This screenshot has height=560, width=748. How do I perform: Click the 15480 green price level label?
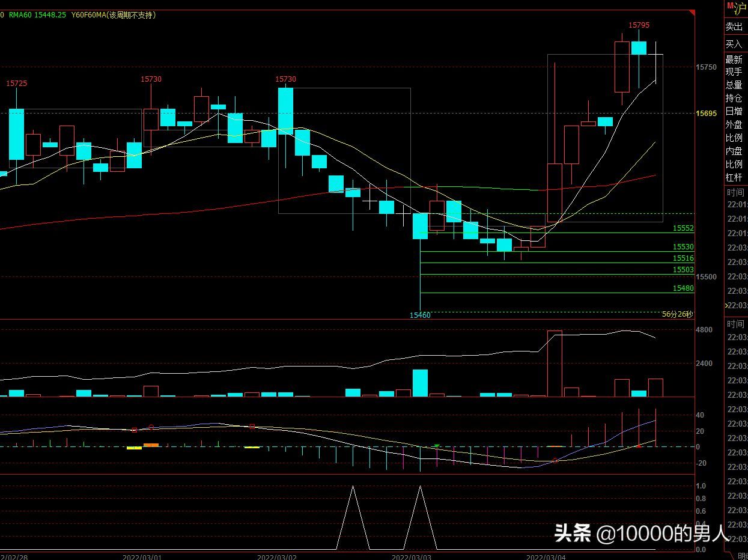683,288
